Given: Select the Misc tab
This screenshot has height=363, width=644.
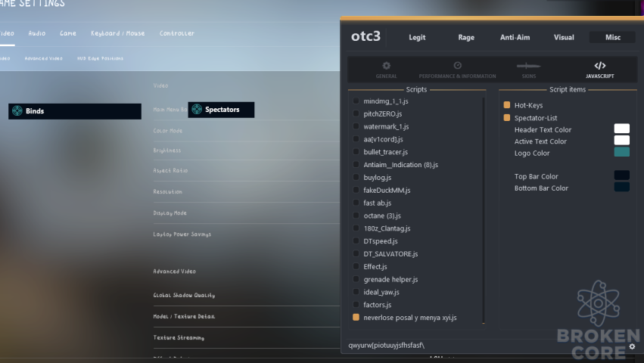Looking at the screenshot, I should click(612, 37).
